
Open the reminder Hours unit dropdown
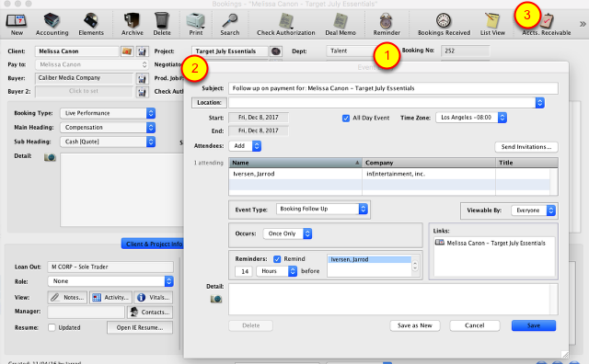[277, 271]
